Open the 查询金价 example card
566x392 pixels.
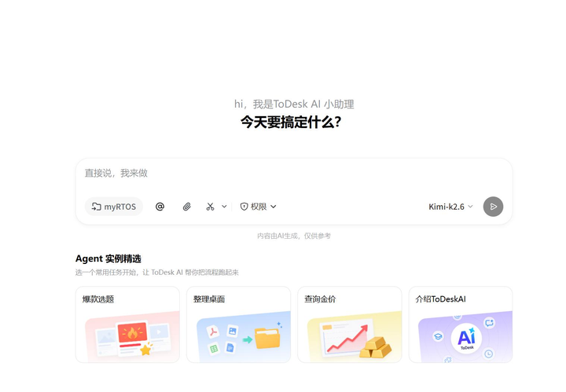(350, 324)
